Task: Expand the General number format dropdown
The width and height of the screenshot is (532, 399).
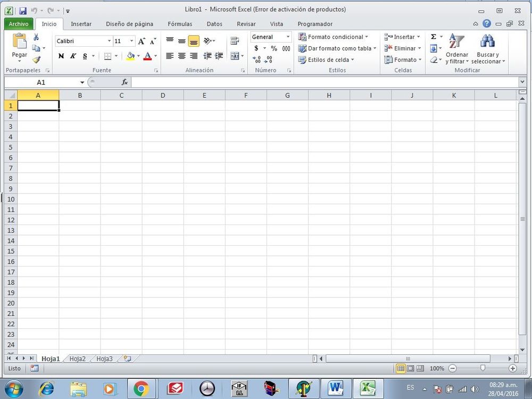Action: click(x=288, y=37)
